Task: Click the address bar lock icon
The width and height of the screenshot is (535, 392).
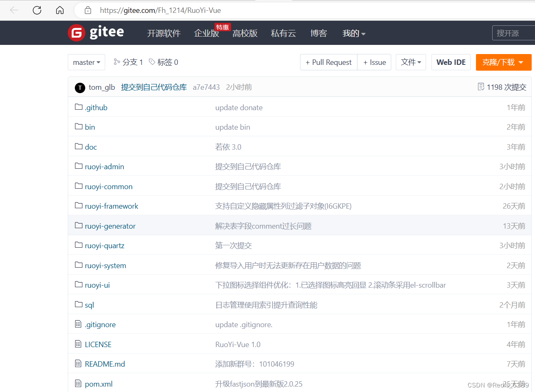Action: tap(87, 10)
